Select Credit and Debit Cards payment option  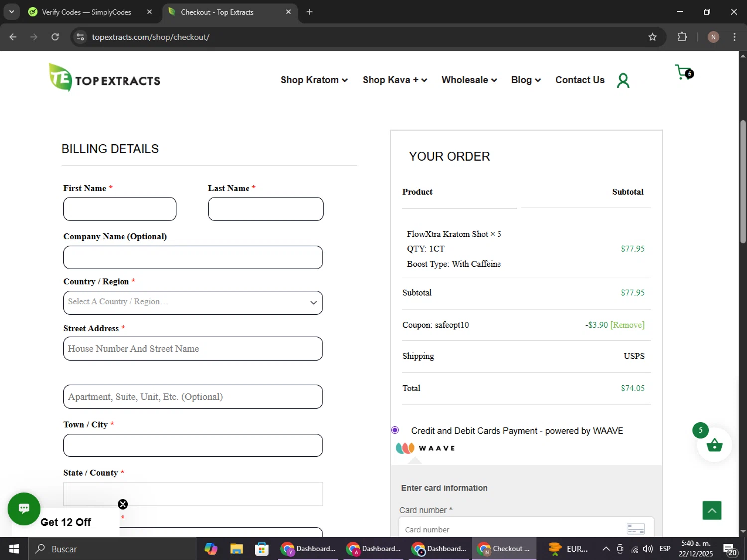click(x=395, y=430)
